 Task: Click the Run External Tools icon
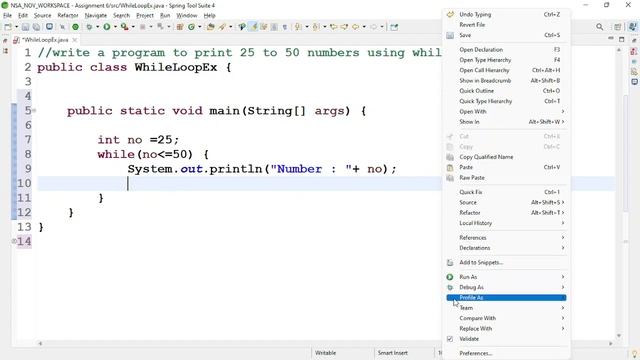(x=124, y=27)
